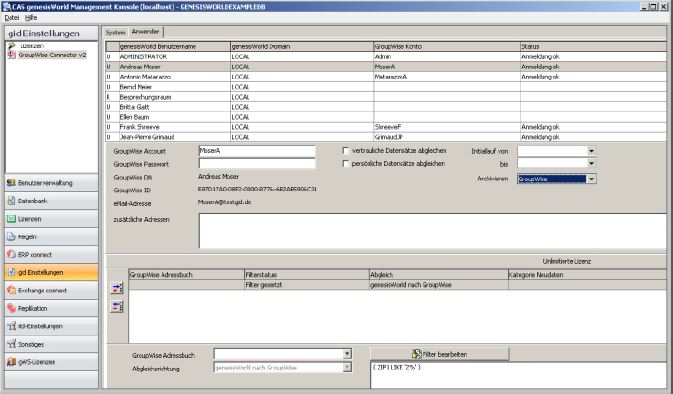
Task: Click the Filter gesetzt cell
Action: click(306, 285)
